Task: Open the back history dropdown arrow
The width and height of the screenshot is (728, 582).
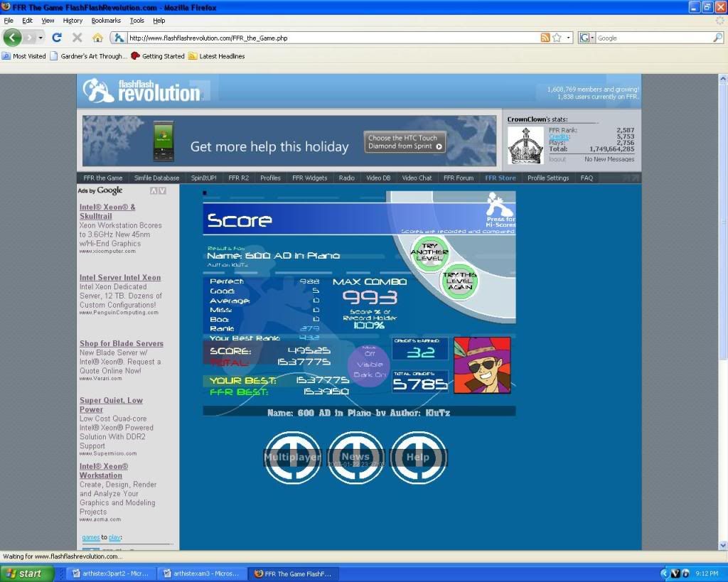Action: coord(41,38)
